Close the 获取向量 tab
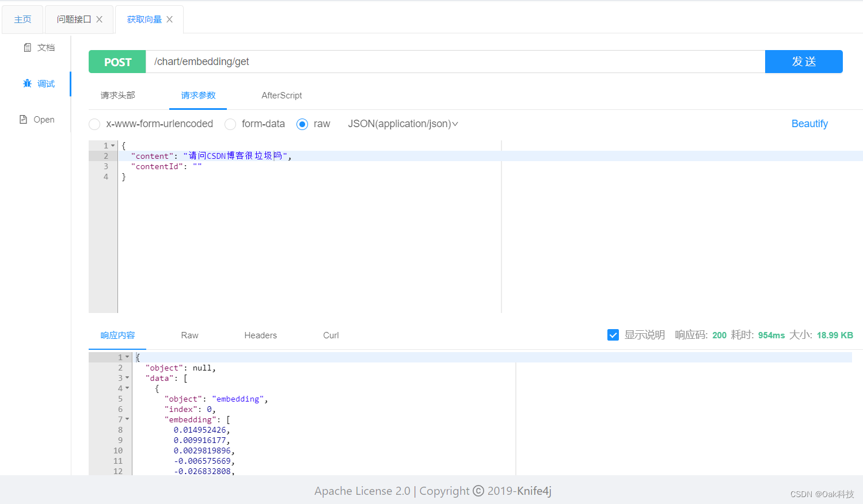 click(x=170, y=19)
